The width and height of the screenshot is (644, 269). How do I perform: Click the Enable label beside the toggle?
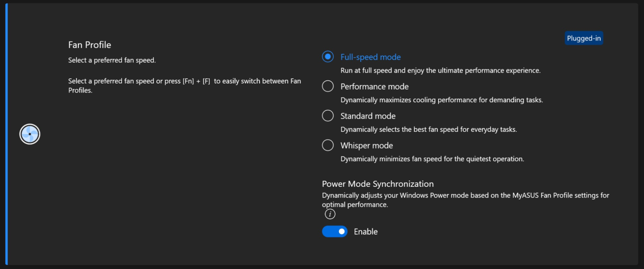[x=366, y=232]
